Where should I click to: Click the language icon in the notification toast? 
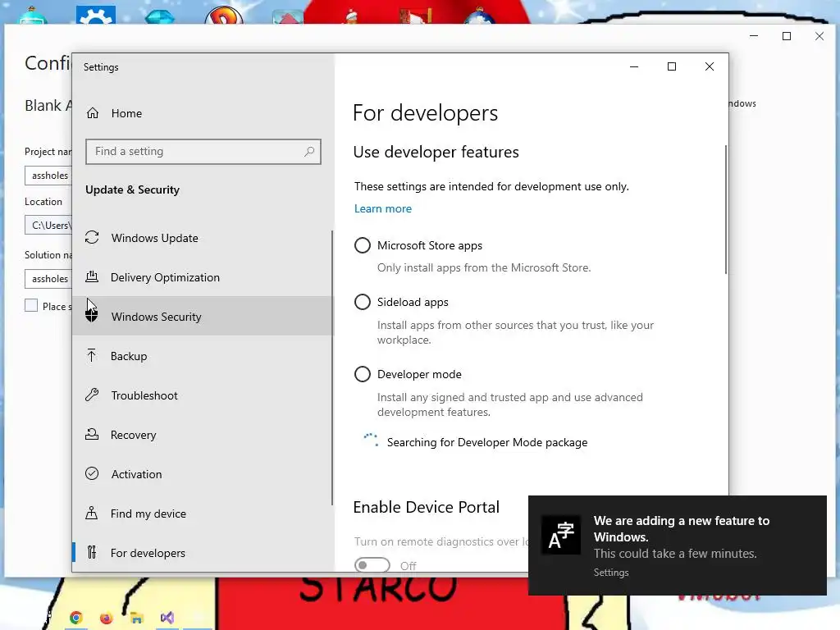(561, 535)
